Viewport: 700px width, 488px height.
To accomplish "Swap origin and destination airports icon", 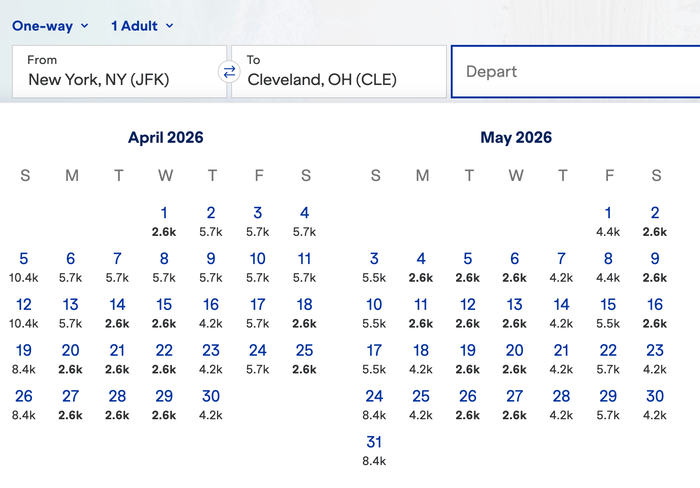I will pos(229,72).
